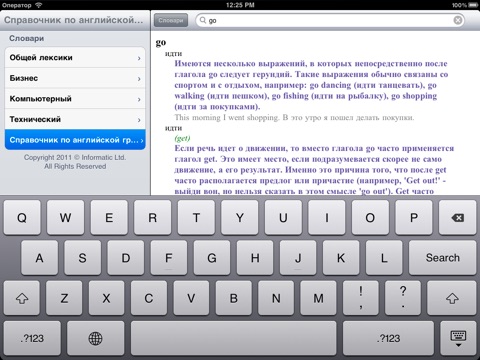Switch keyboard language with the globe key

tap(95, 338)
